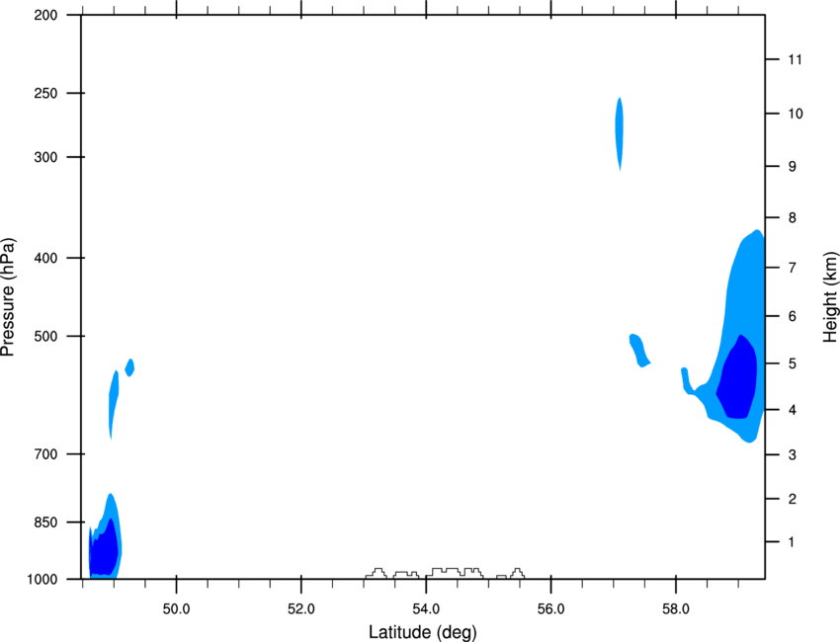
Task: Click the 54.0 latitude tick label
Action: point(427,608)
